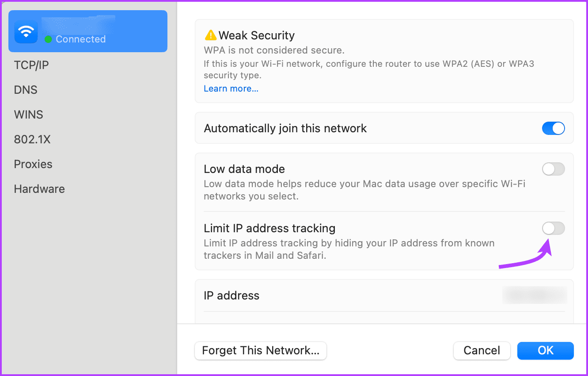Open the Learn more link about WPA security

click(x=231, y=88)
